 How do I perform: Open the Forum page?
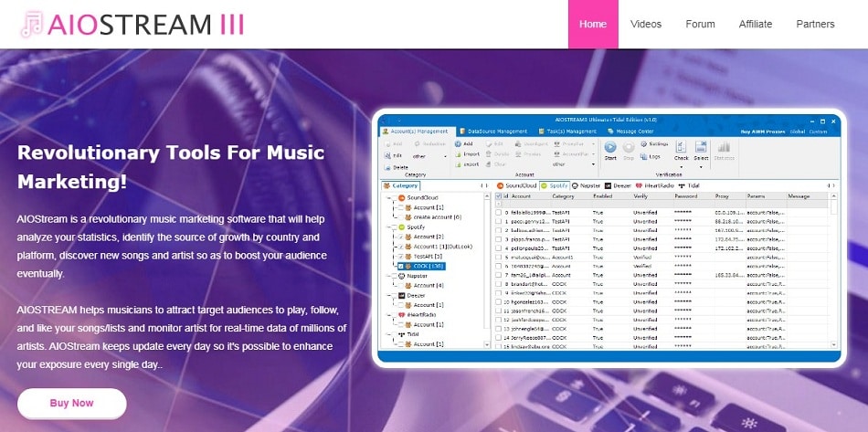point(700,25)
